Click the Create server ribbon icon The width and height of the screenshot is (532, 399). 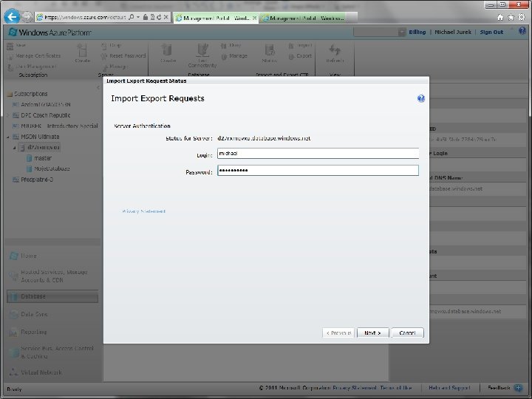[x=83, y=53]
